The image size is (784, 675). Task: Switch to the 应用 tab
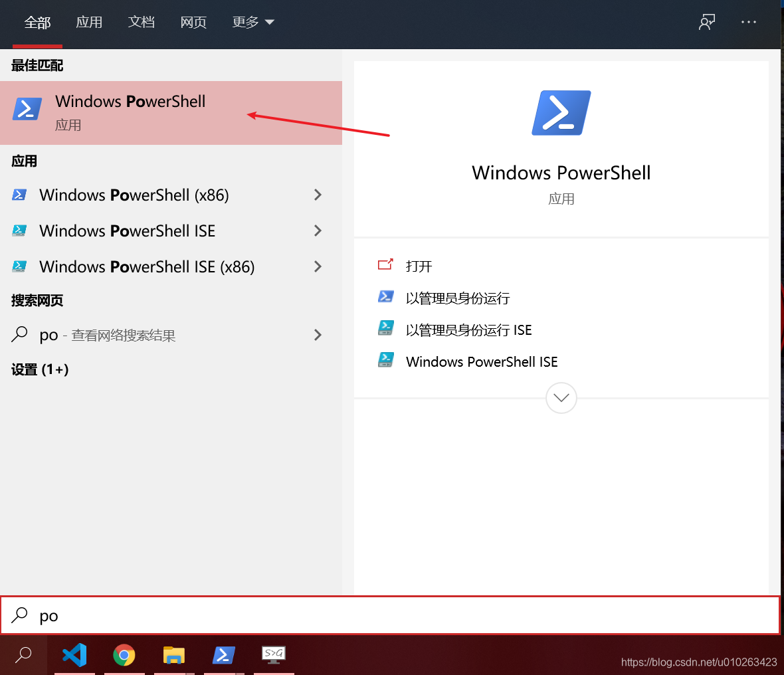tap(89, 23)
